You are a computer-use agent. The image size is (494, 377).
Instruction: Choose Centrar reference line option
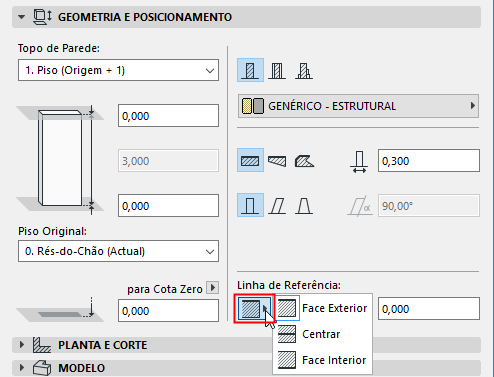click(x=322, y=334)
